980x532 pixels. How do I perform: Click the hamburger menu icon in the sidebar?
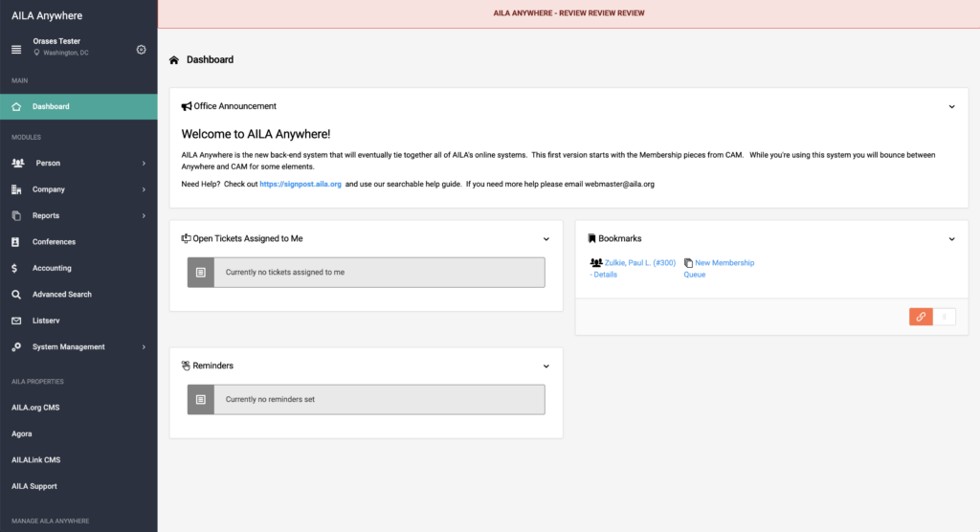[x=16, y=50]
